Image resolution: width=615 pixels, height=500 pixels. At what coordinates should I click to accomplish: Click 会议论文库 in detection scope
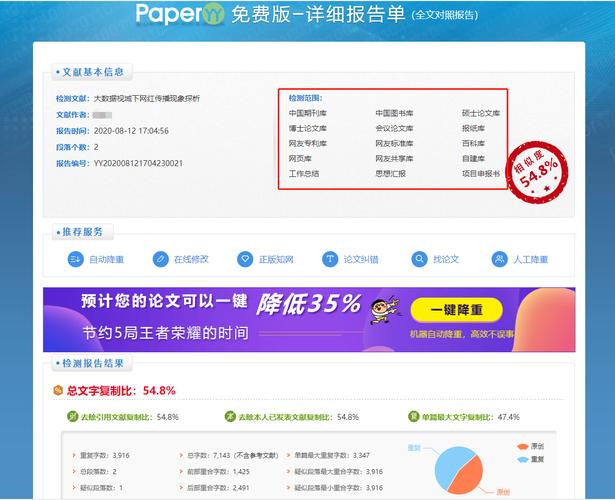pos(394,129)
